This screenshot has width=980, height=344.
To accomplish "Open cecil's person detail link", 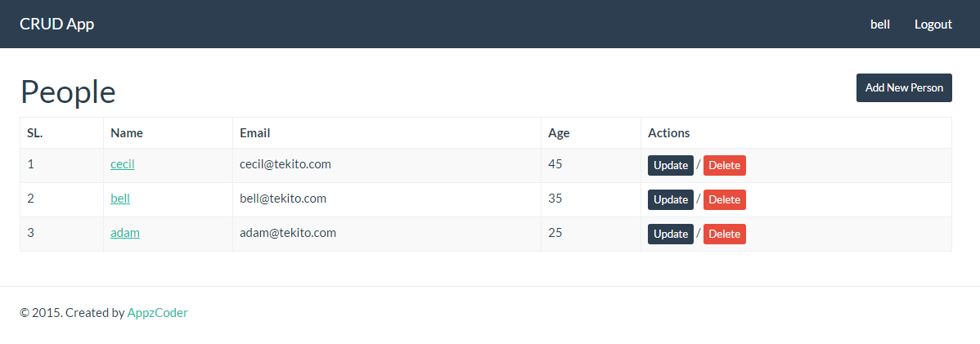I will (x=123, y=164).
